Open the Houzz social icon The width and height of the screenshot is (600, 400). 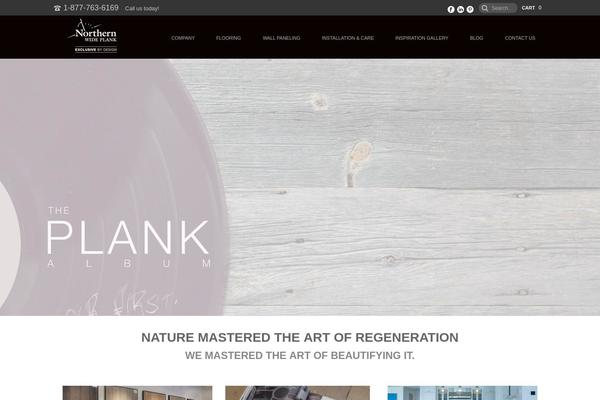pyautogui.click(x=460, y=9)
